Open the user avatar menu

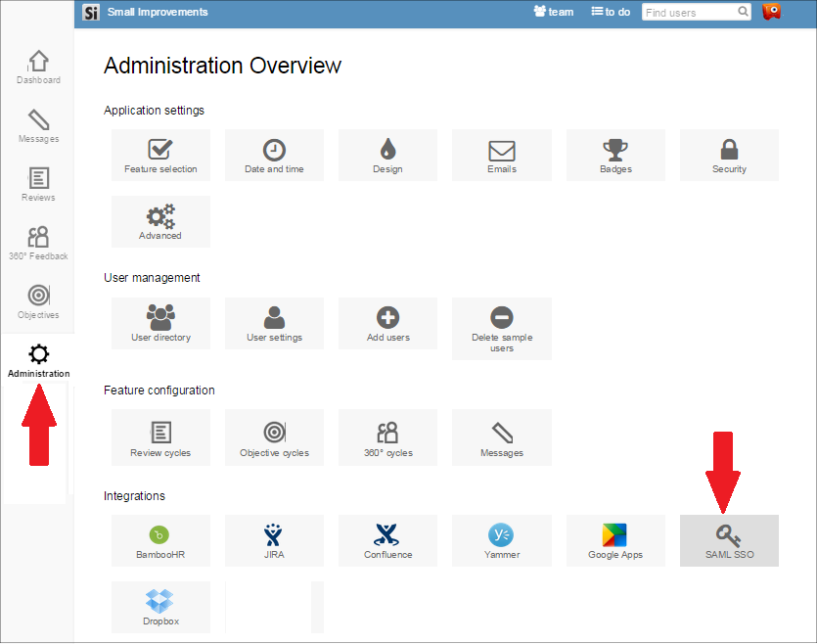(772, 12)
